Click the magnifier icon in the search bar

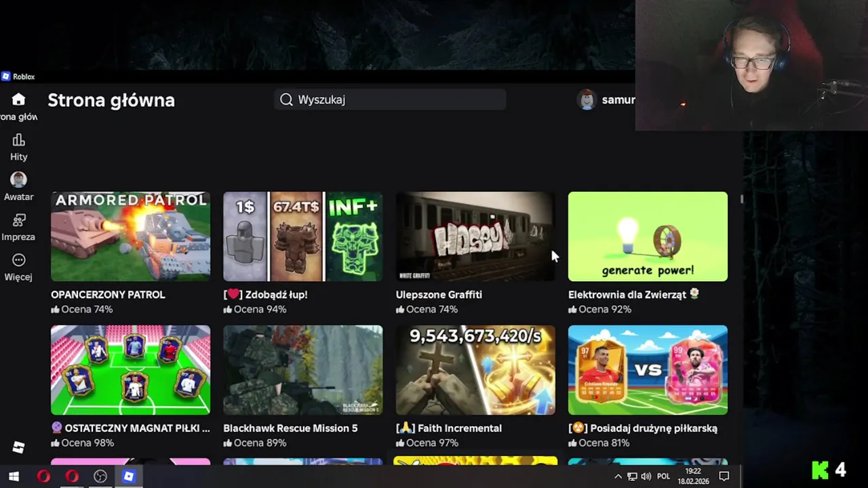286,100
